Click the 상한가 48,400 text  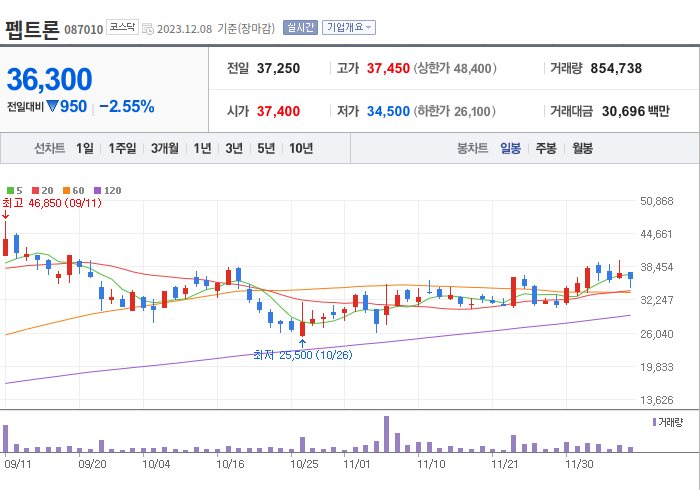pyautogui.click(x=455, y=68)
